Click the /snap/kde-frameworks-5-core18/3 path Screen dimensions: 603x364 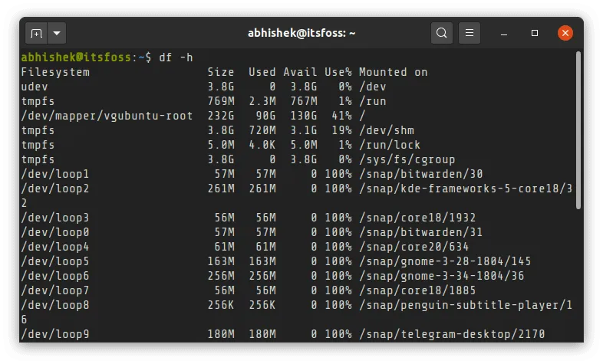[x=466, y=189]
